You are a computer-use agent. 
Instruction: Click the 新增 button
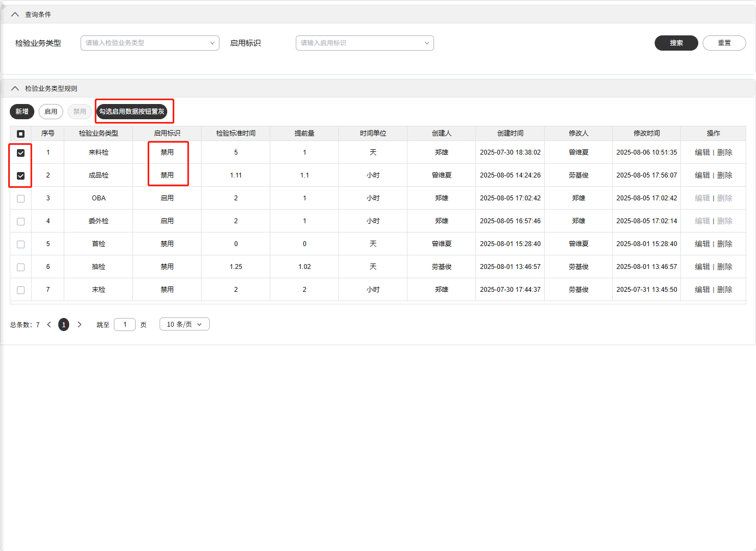22,112
